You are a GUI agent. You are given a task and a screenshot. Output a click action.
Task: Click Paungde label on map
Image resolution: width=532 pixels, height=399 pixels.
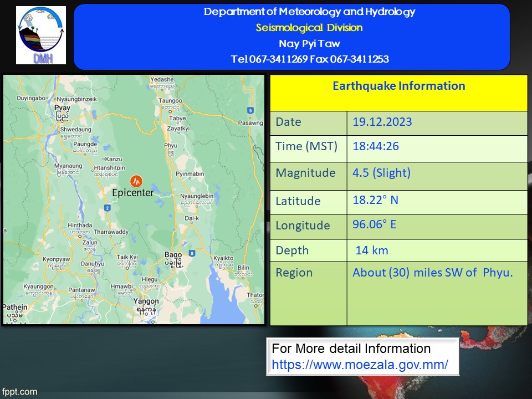[x=85, y=144]
